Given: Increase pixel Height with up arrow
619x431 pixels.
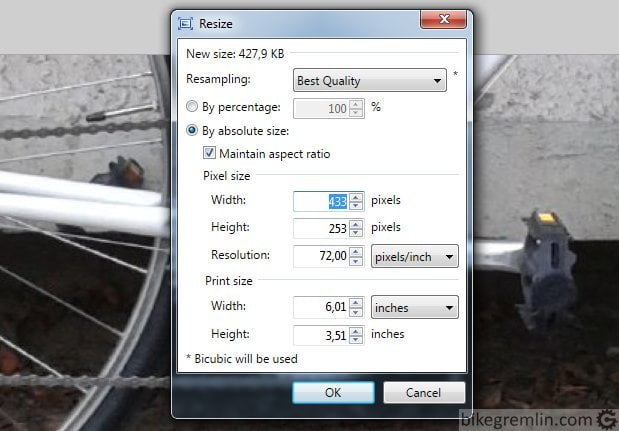Looking at the screenshot, I should 356,224.
